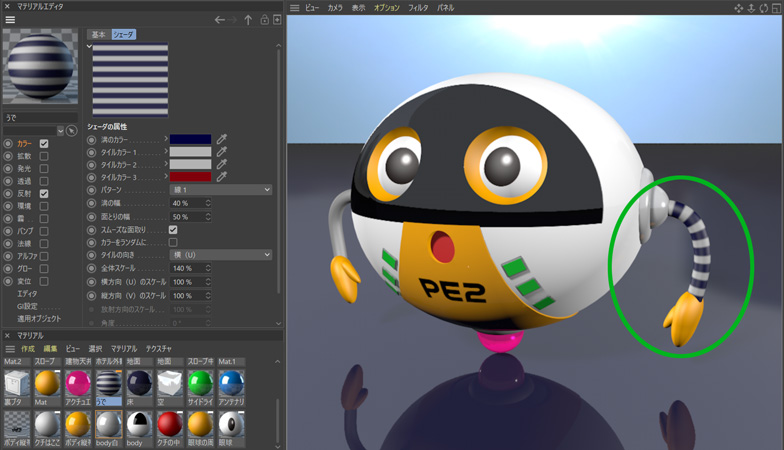784x450 pixels.
Task: Open the viewport hamburger menu
Action: [x=295, y=8]
